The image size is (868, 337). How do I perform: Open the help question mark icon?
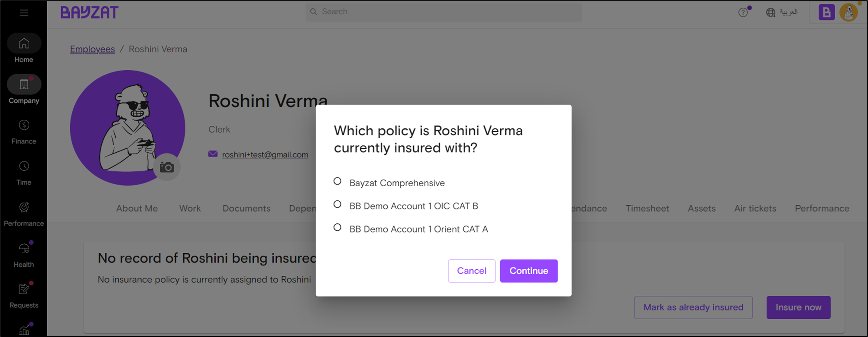(x=743, y=12)
